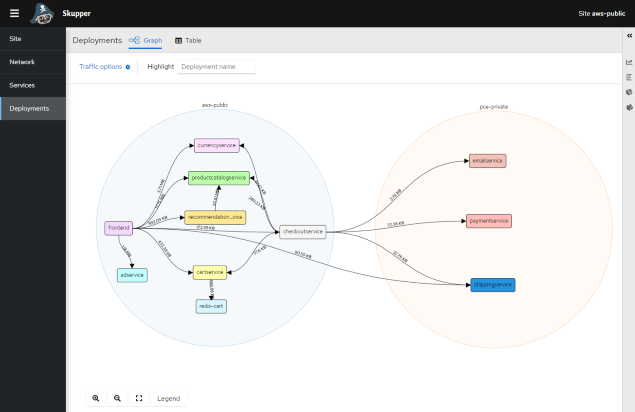The width and height of the screenshot is (635, 412).
Task: Go to Services in the sidebar
Action: pos(33,85)
